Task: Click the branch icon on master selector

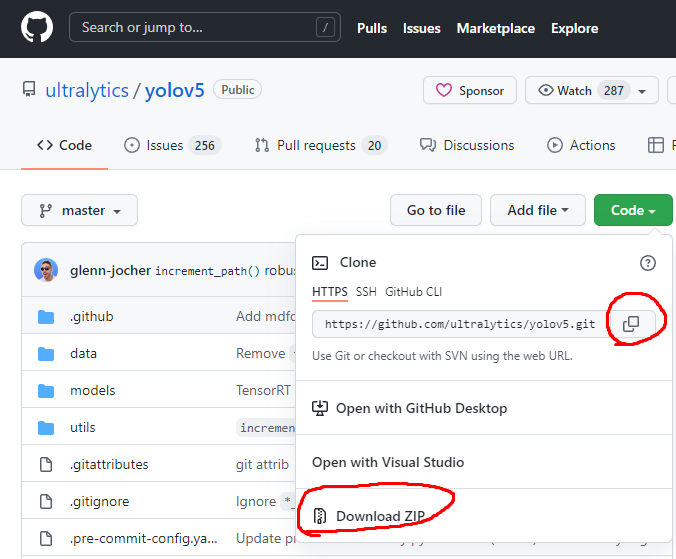Action: point(45,210)
